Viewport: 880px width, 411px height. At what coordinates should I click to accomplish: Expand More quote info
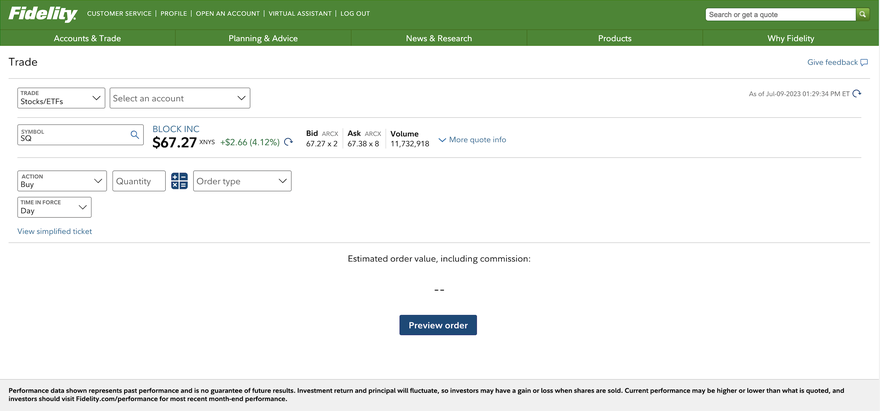click(x=472, y=140)
